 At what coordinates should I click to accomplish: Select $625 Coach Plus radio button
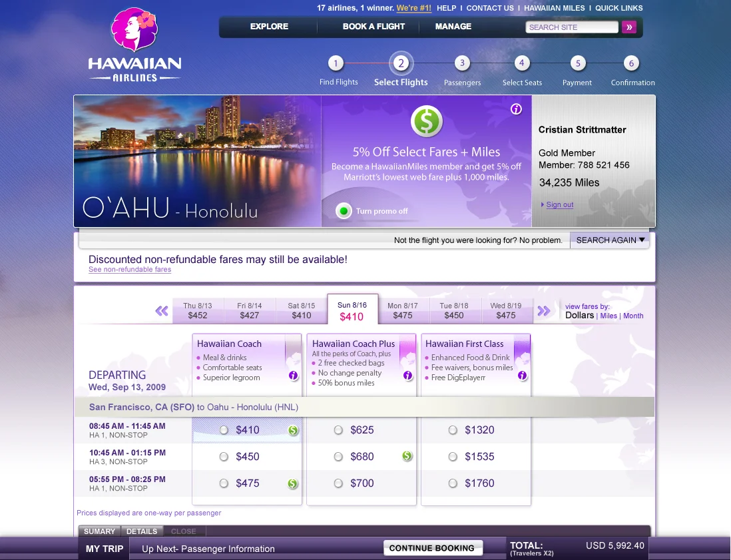click(x=338, y=430)
